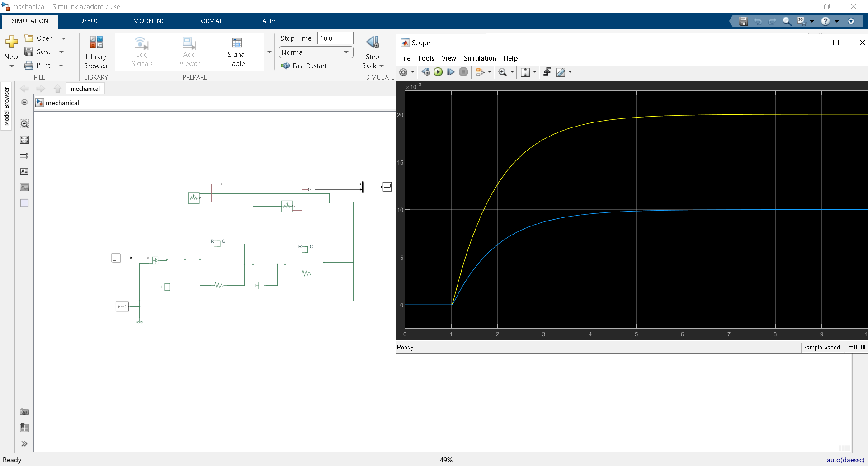The image size is (868, 466).
Task: Click the Annotation text icon in palette
Action: [24, 171]
